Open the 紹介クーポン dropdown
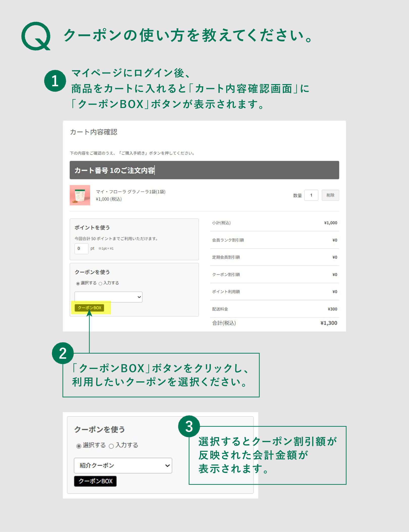This screenshot has width=409, height=532. [x=122, y=466]
